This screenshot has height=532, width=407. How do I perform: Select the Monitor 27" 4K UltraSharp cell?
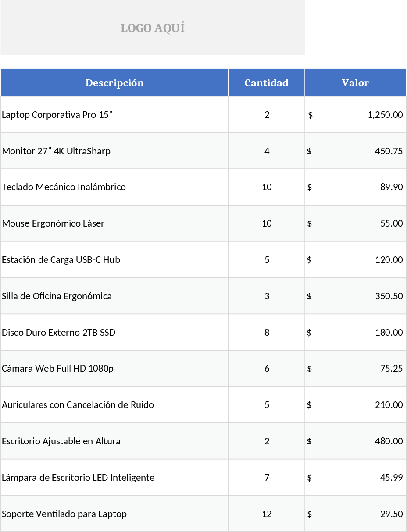click(x=56, y=151)
